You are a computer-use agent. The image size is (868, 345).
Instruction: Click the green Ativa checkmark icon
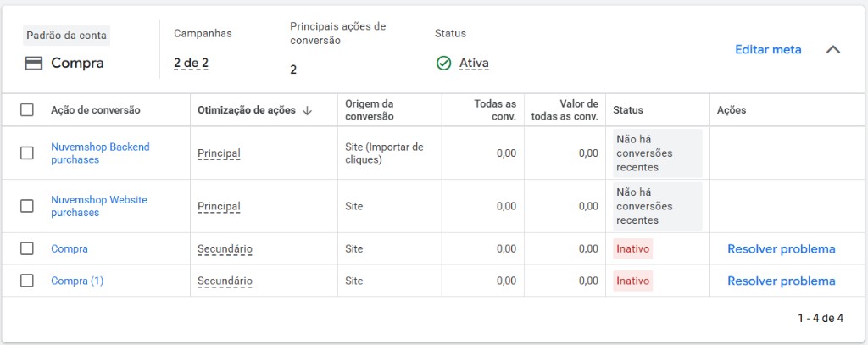[x=443, y=64]
